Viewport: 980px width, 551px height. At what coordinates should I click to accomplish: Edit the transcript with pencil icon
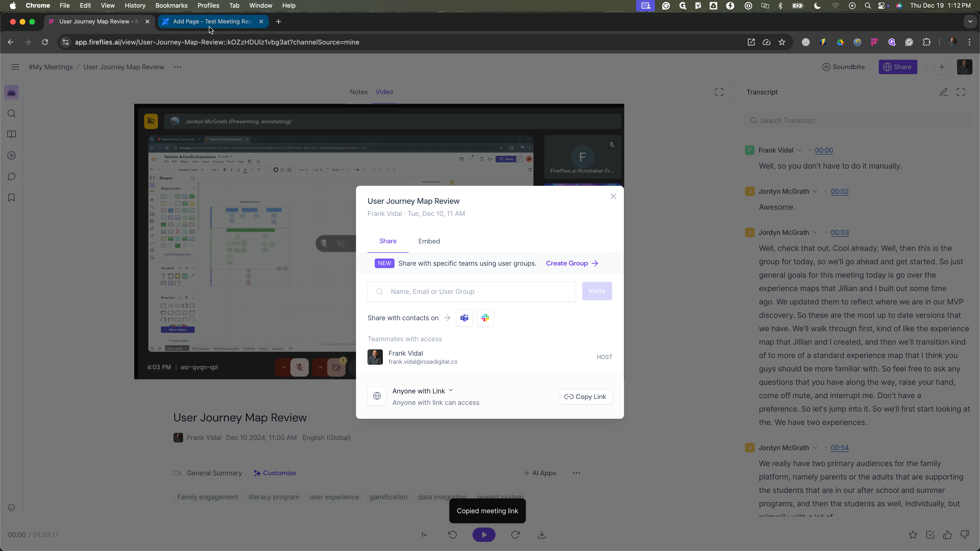click(x=943, y=92)
